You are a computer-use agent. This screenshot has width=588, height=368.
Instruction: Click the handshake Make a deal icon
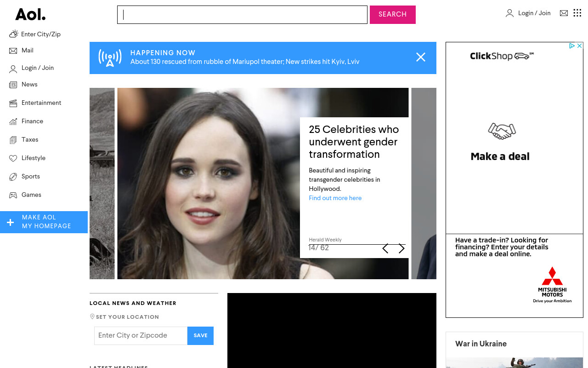coord(502,131)
